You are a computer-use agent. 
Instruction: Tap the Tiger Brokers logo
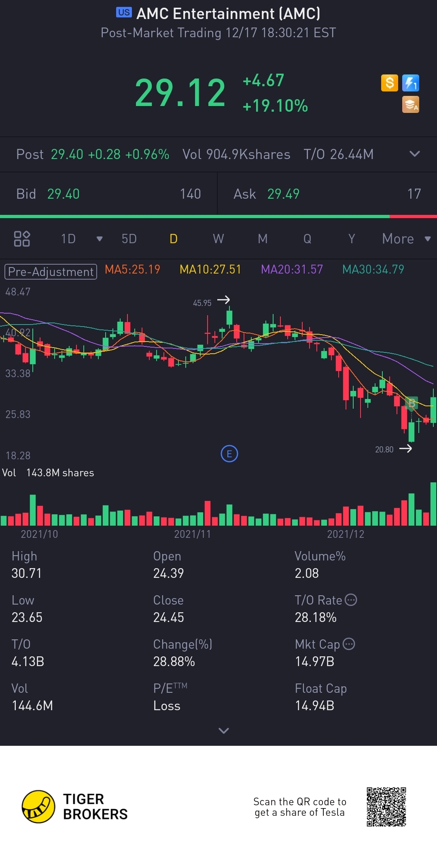click(75, 806)
